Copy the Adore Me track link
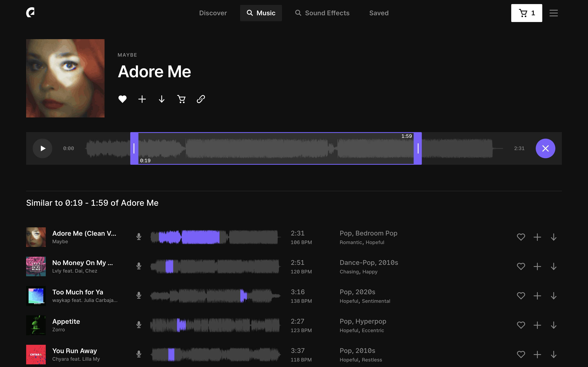 coord(201,99)
